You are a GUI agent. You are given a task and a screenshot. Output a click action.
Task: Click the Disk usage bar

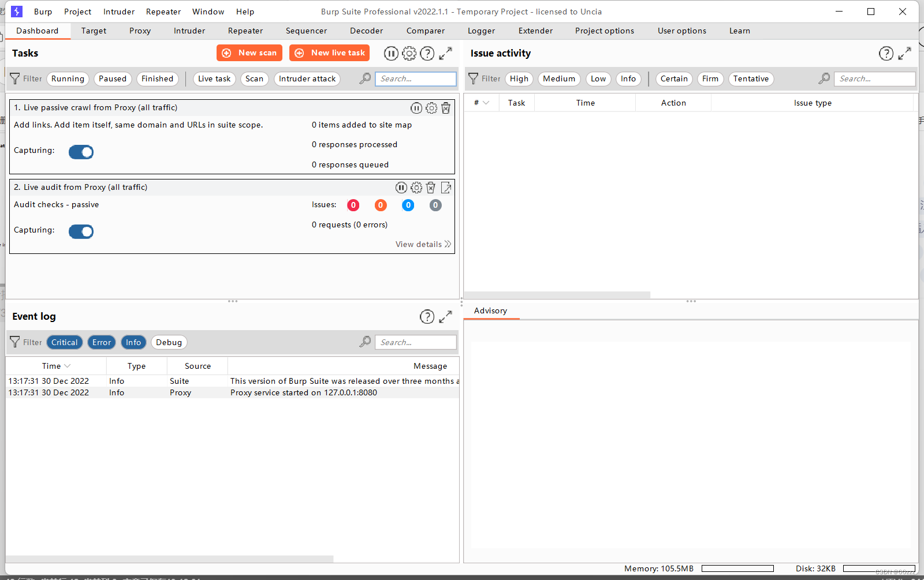879,568
